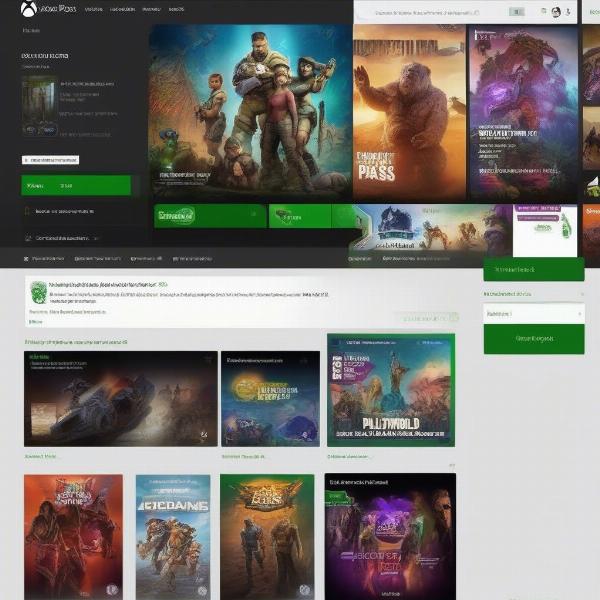The height and width of the screenshot is (600, 600).
Task: Click the green caption link under the spaceship card
Action: [41, 456]
